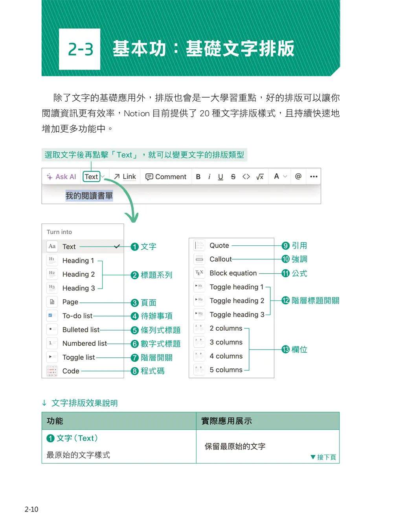Select Toggle heading 2
Viewport: 393px width, 532px height.
click(x=231, y=300)
